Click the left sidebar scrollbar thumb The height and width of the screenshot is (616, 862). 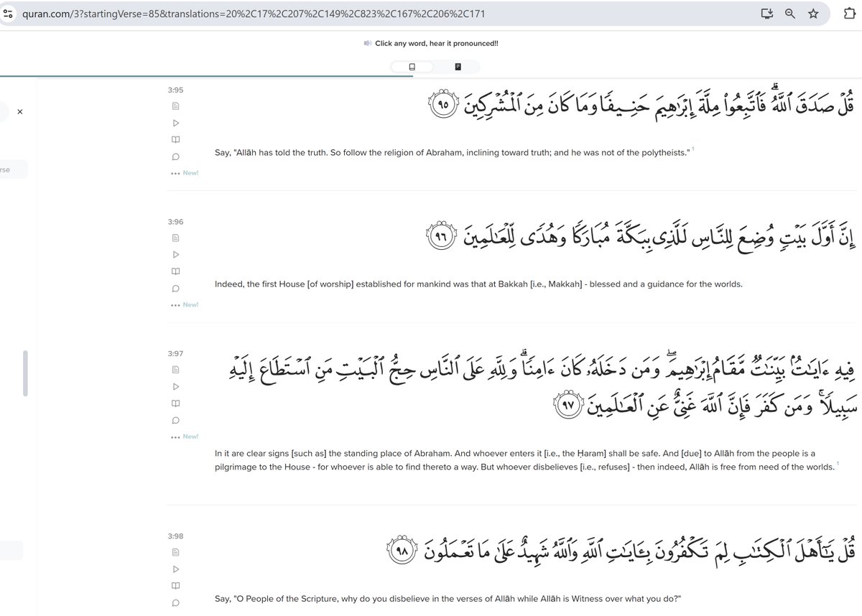pyautogui.click(x=25, y=373)
